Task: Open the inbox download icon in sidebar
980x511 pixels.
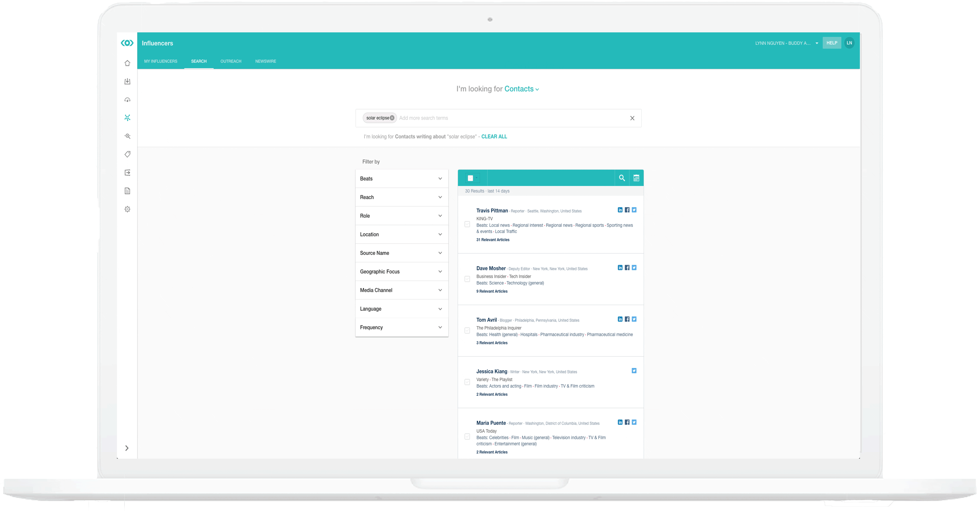Action: (127, 82)
